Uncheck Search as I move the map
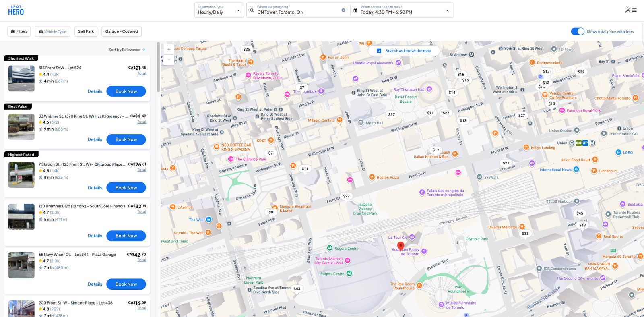 379,51
